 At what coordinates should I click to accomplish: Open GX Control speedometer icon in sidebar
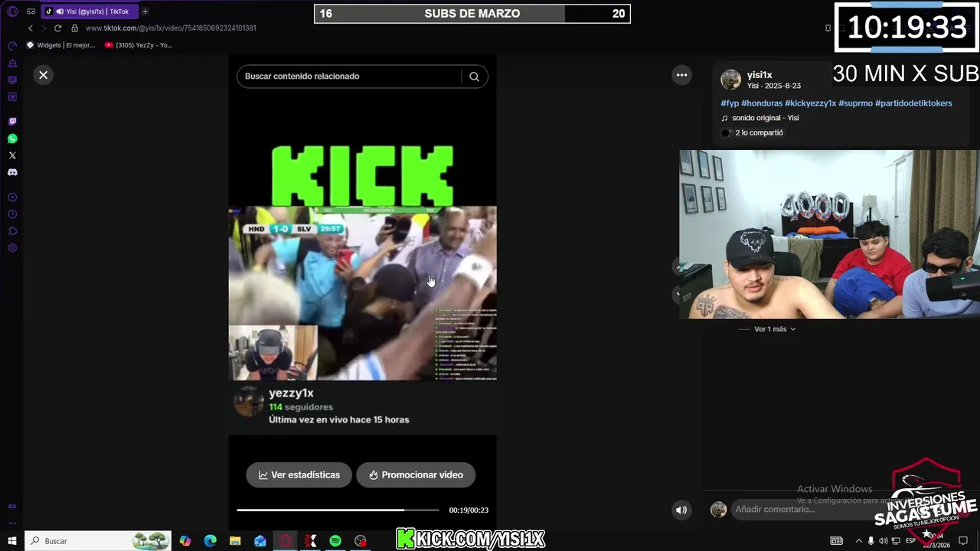(x=12, y=46)
